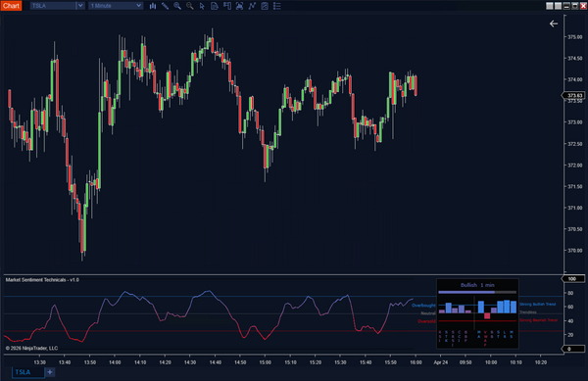Click the Bullish progress bar
This screenshot has height=381, width=588.
pos(477,292)
